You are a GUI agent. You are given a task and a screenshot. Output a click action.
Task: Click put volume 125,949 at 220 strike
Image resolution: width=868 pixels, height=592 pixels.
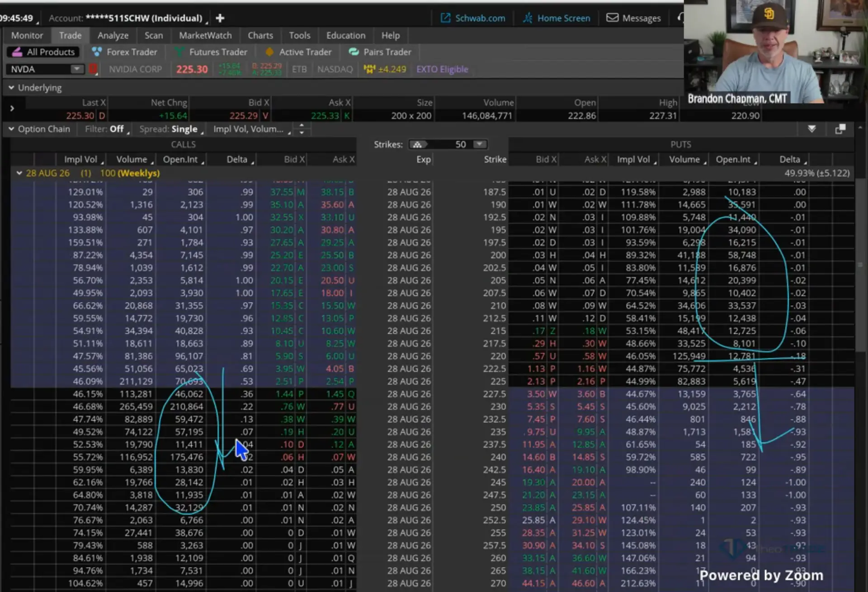tap(689, 356)
